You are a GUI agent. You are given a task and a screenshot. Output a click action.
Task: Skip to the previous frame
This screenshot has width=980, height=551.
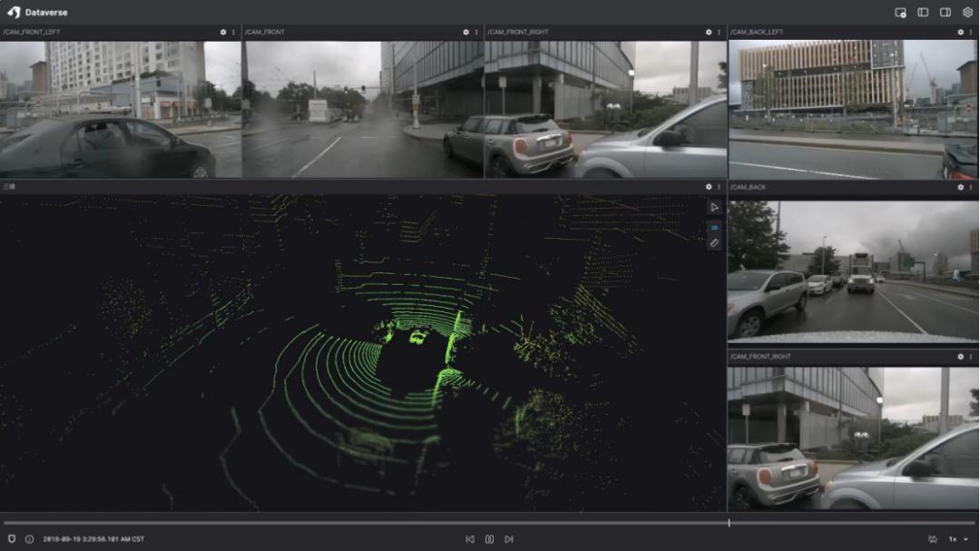pos(470,539)
